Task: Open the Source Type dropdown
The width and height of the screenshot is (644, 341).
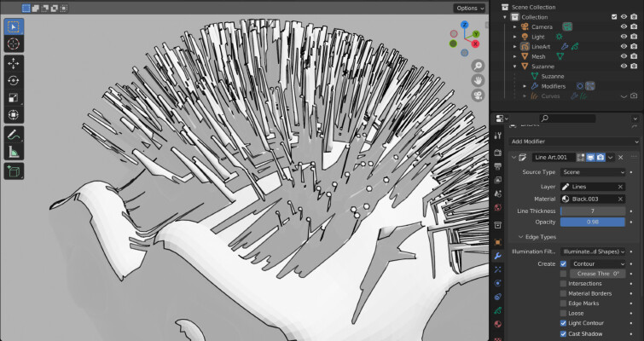Action: point(593,172)
